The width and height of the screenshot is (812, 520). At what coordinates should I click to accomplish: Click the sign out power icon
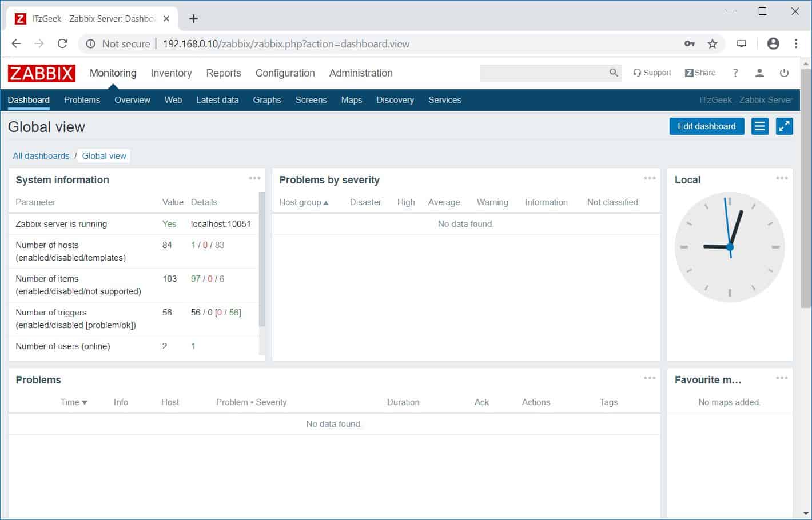pos(784,73)
